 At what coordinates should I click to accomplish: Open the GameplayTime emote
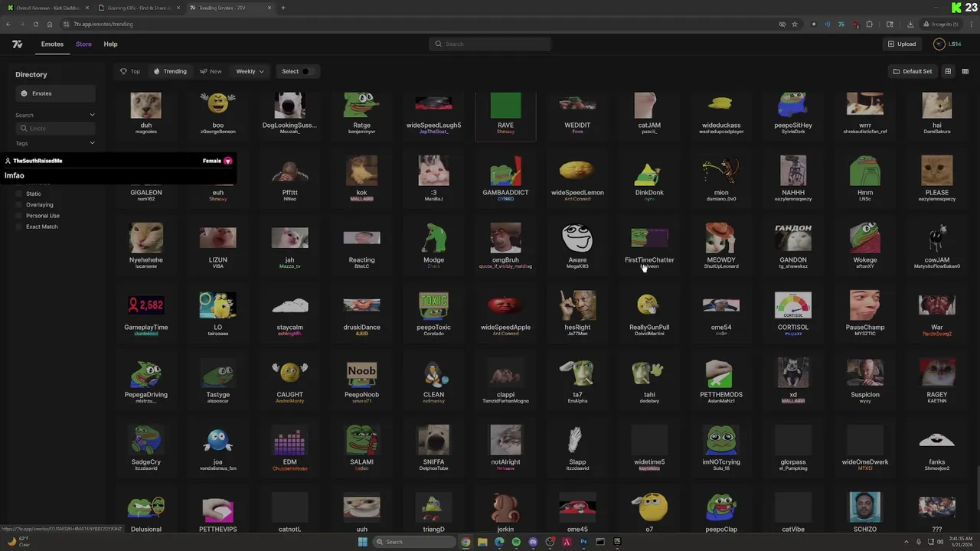coord(145,312)
